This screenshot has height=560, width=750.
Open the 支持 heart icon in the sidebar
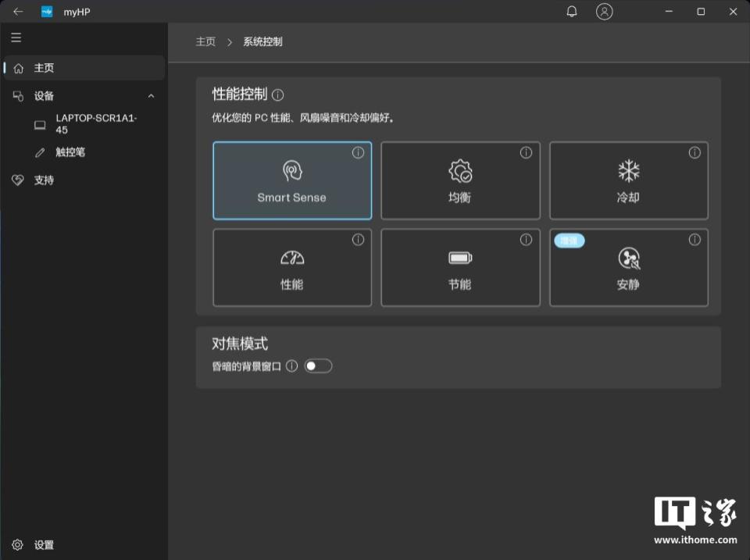pyautogui.click(x=18, y=180)
